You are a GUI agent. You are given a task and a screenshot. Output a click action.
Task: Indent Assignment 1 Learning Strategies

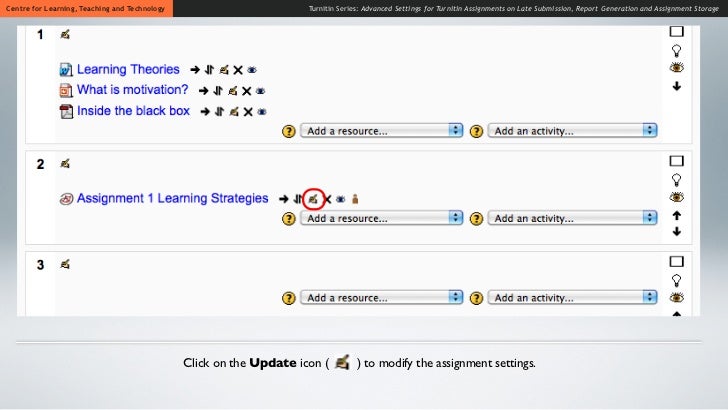[284, 199]
